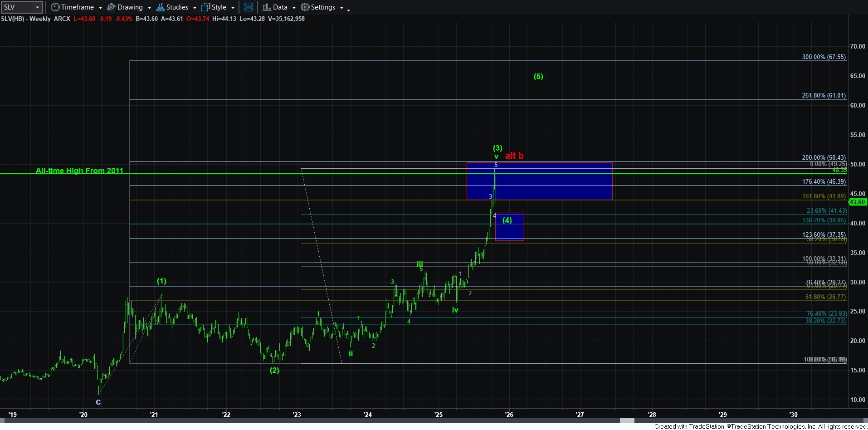Expand the SLV symbol dropdown arrow
The height and width of the screenshot is (430, 868).
tap(37, 7)
